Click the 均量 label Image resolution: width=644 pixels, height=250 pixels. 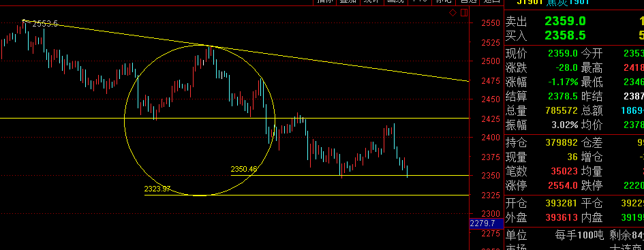592,171
